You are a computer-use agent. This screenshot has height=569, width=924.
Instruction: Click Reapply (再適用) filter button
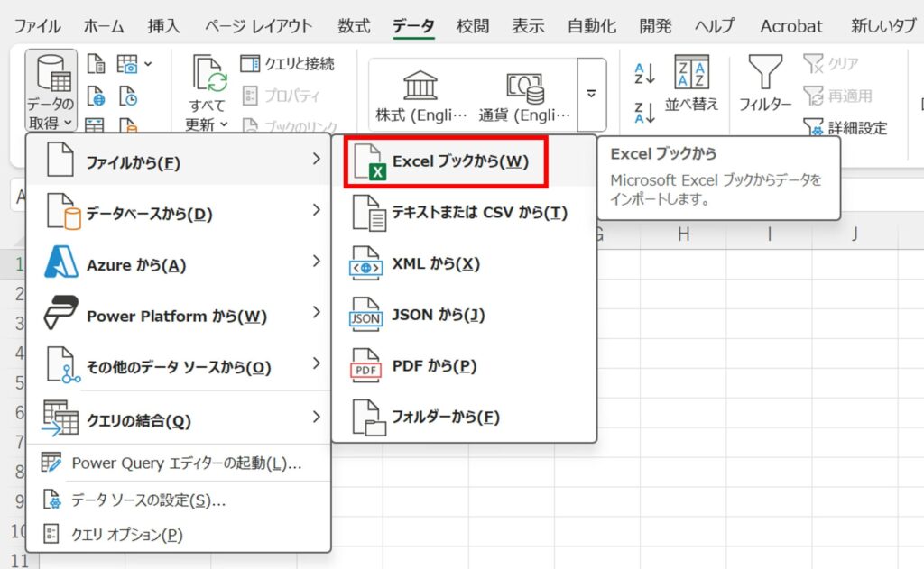tap(837, 96)
